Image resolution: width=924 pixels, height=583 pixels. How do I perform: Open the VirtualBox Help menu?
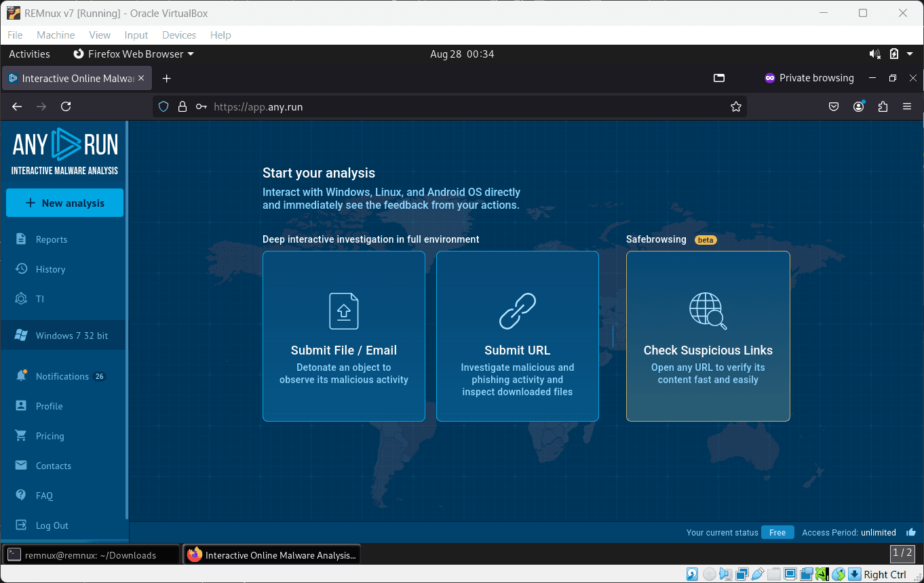pos(220,35)
